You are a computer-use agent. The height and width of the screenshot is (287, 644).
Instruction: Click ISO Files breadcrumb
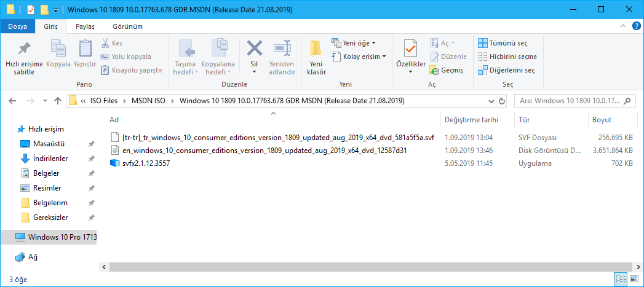pos(104,101)
